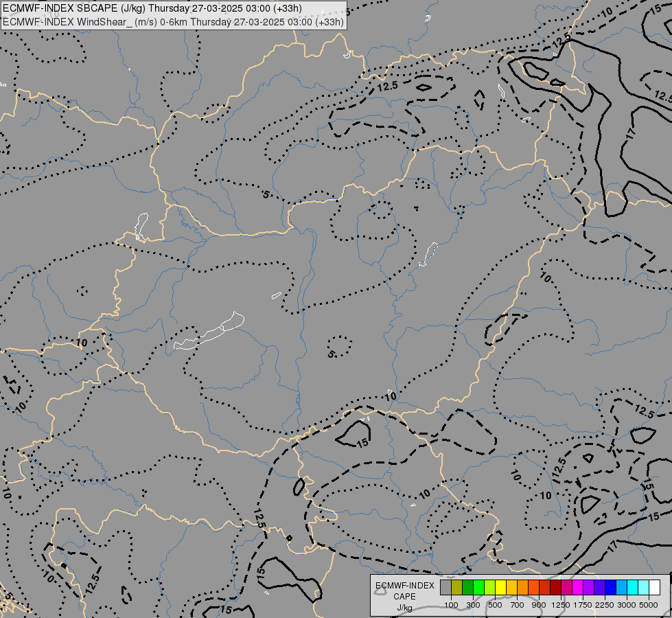Viewport: 672px width, 618px height.
Task: Click the SBCAPE title line at top
Action: click(152, 8)
